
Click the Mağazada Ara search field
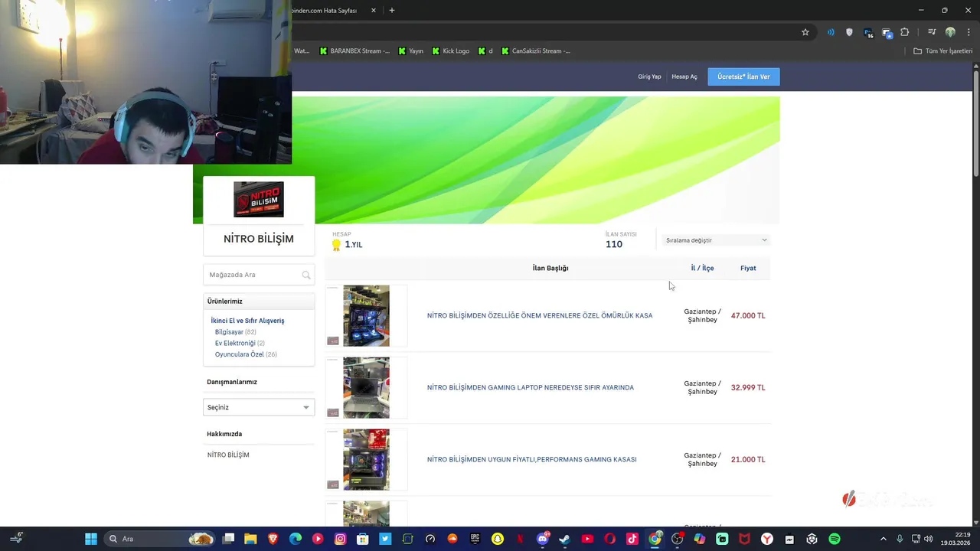[259, 275]
